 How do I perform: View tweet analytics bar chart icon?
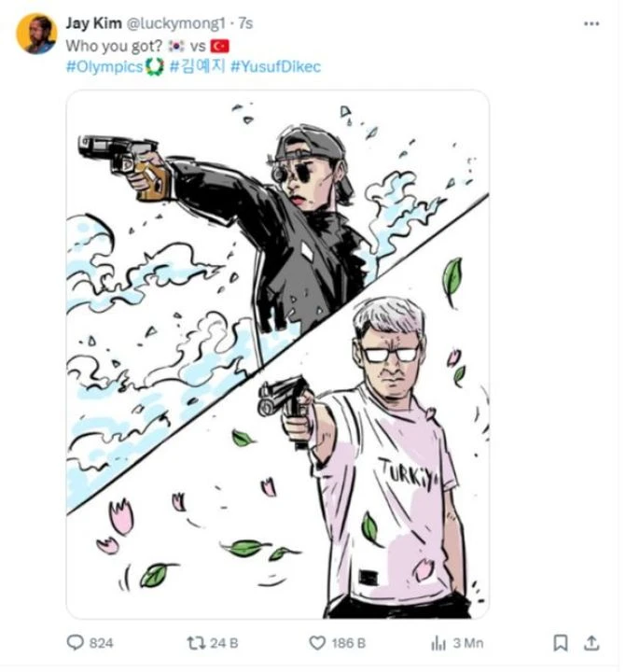click(438, 642)
